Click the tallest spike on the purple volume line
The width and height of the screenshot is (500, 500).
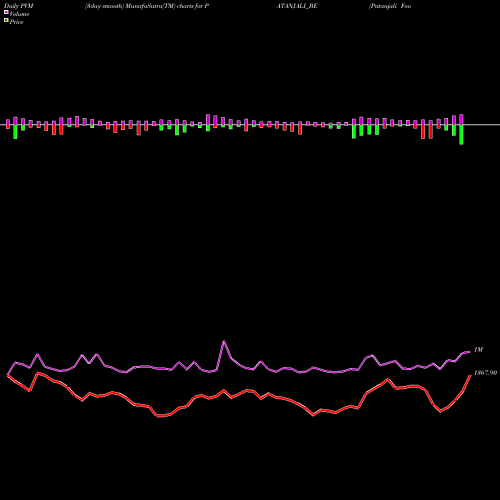(x=224, y=341)
